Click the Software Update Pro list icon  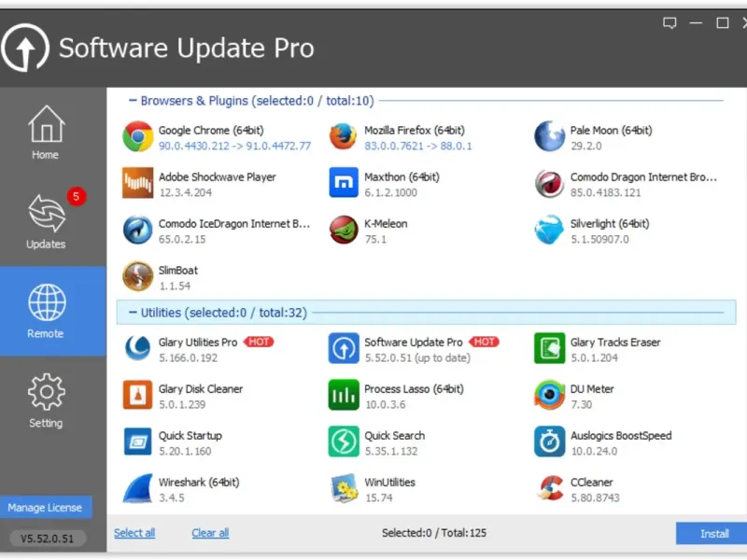pyautogui.click(x=344, y=348)
